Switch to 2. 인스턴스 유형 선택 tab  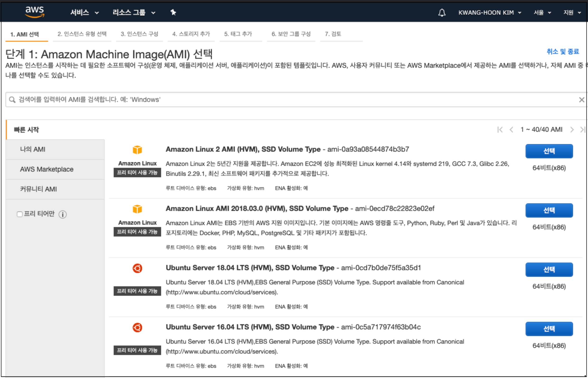coord(82,34)
